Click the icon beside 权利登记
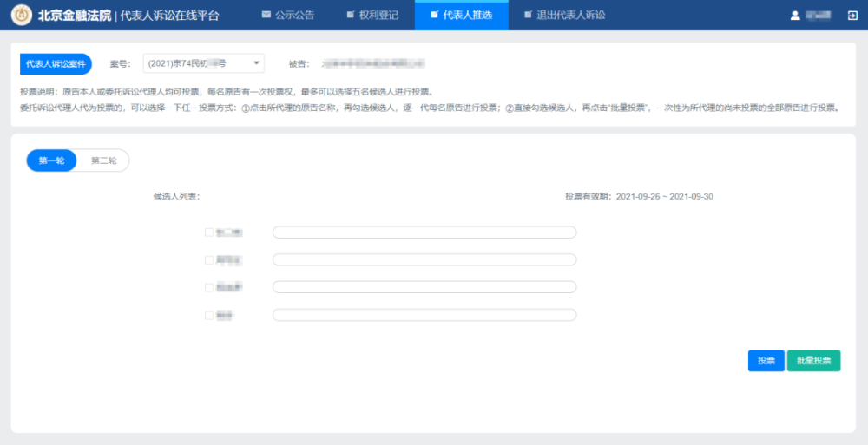 pyautogui.click(x=351, y=15)
